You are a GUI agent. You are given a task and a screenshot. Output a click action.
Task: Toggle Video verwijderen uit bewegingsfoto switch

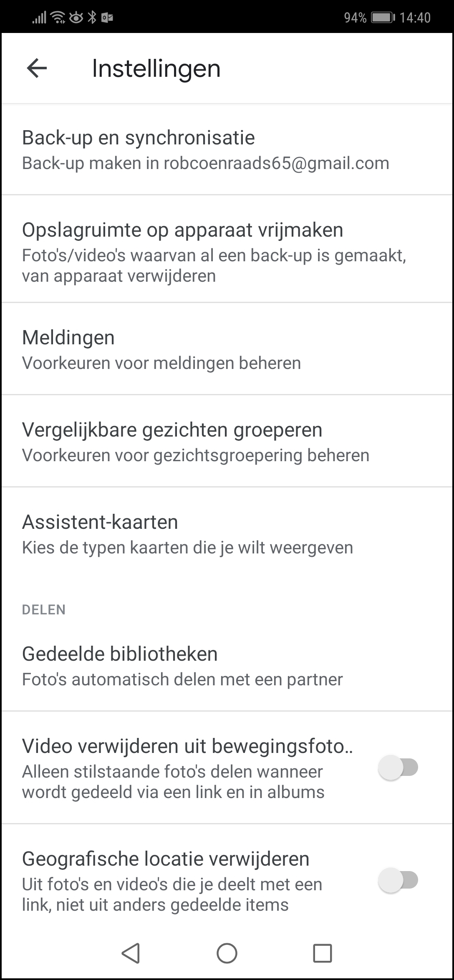398,767
